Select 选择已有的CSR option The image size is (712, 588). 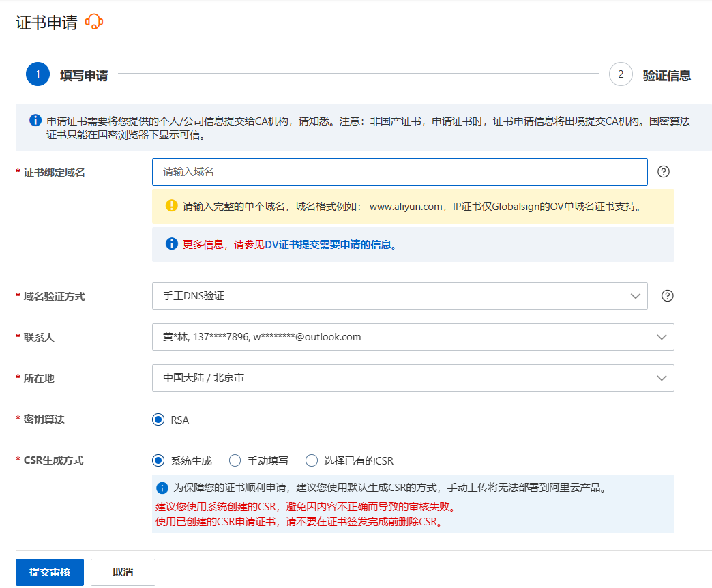tap(312, 461)
